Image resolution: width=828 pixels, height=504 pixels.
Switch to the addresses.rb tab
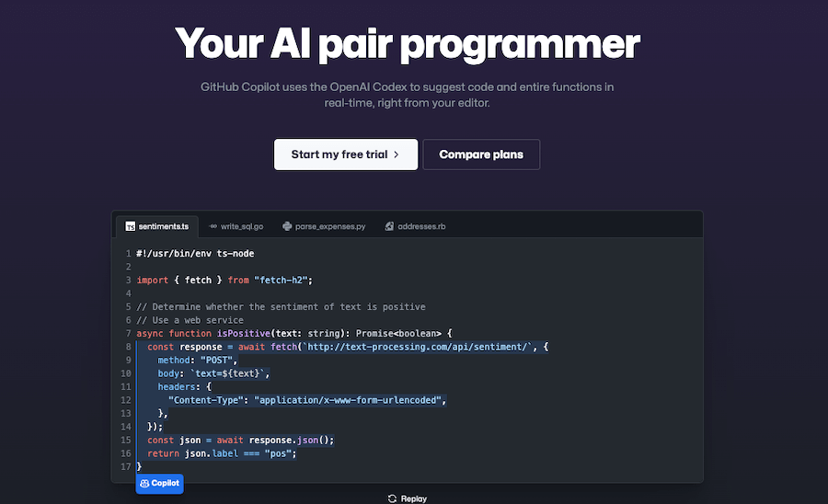pyautogui.click(x=415, y=226)
